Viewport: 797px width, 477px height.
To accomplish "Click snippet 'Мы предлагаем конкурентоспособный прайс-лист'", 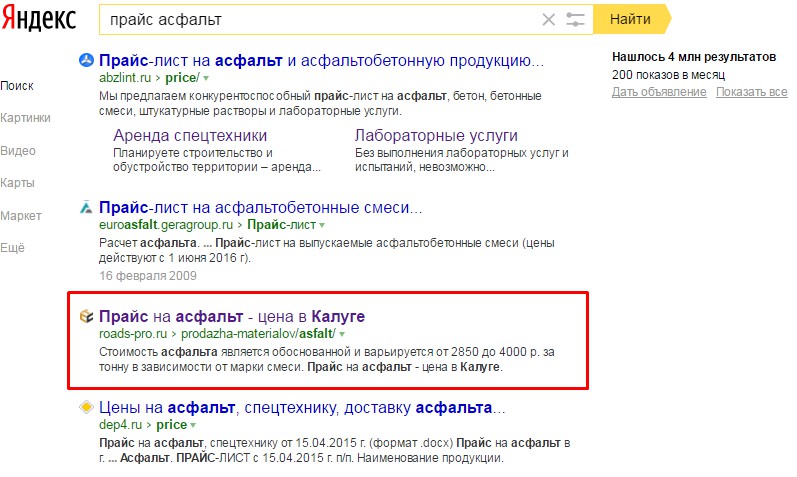I will (320, 103).
